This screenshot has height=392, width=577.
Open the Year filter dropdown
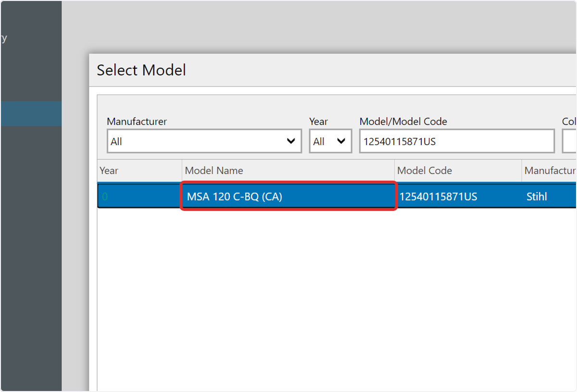click(330, 141)
